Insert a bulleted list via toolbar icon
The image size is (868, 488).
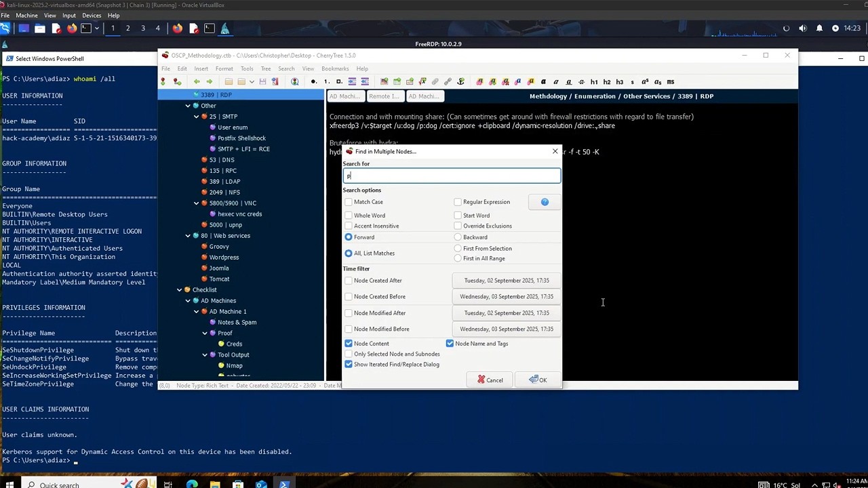click(313, 82)
